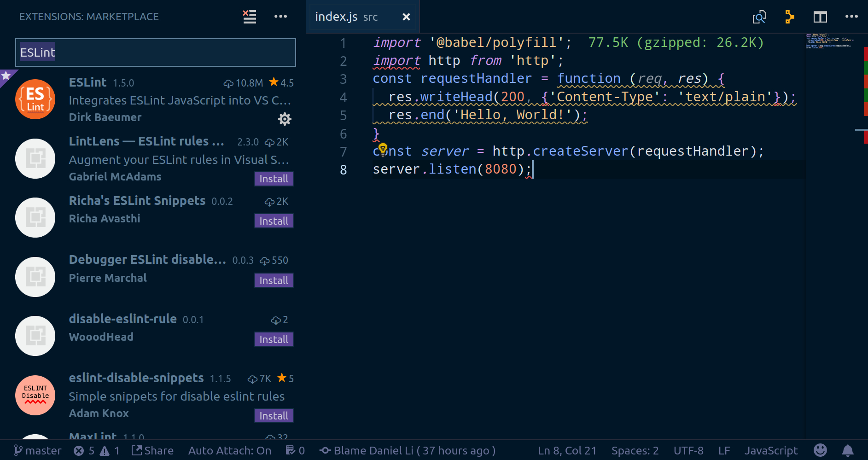This screenshot has width=868, height=460.
Task: Open notifications bell in status bar
Action: [x=847, y=450]
